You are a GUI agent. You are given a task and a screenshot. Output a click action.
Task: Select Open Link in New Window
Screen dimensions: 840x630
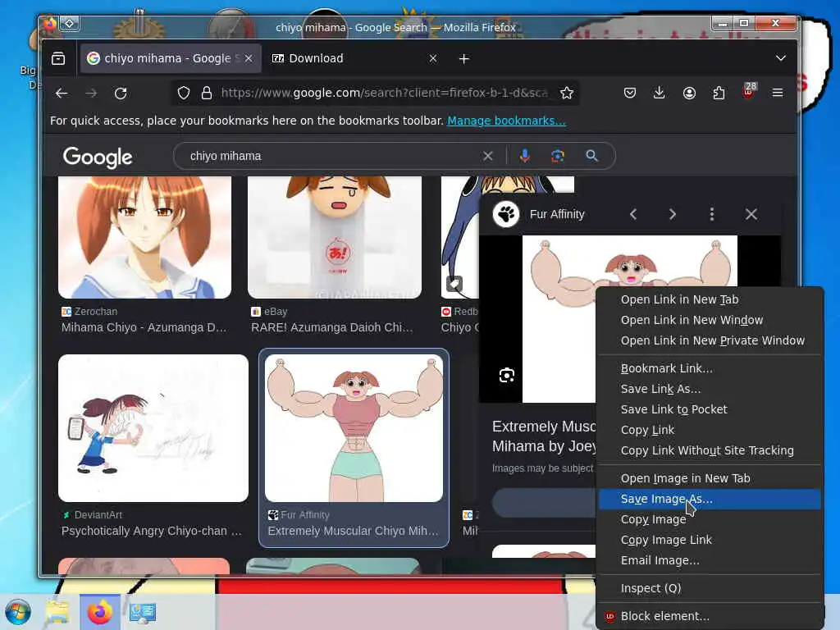pos(710,320)
